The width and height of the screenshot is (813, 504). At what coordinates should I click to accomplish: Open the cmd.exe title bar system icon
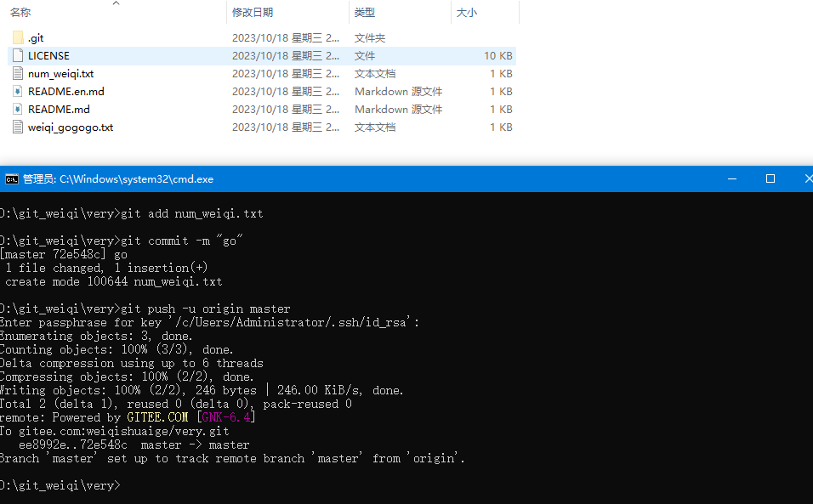11,179
